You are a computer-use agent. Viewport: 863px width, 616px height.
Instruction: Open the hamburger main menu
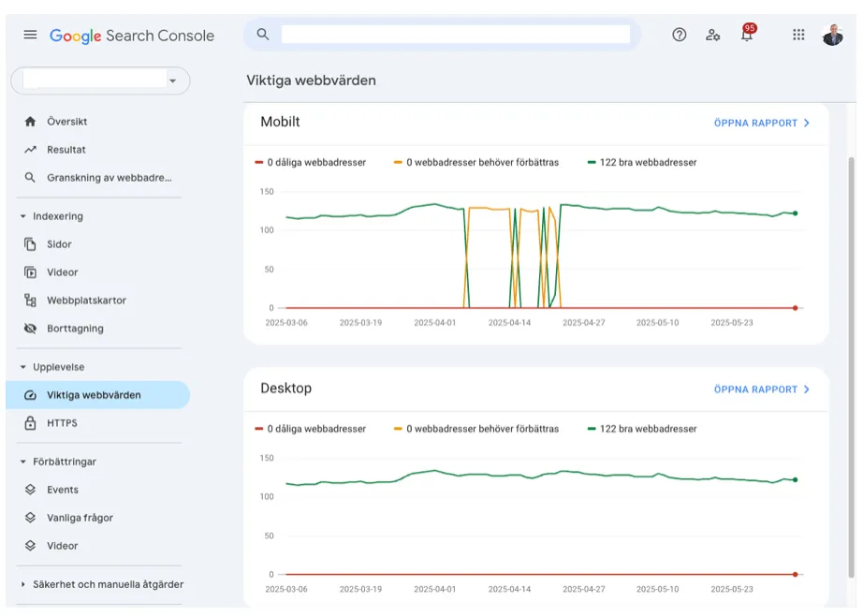point(30,36)
